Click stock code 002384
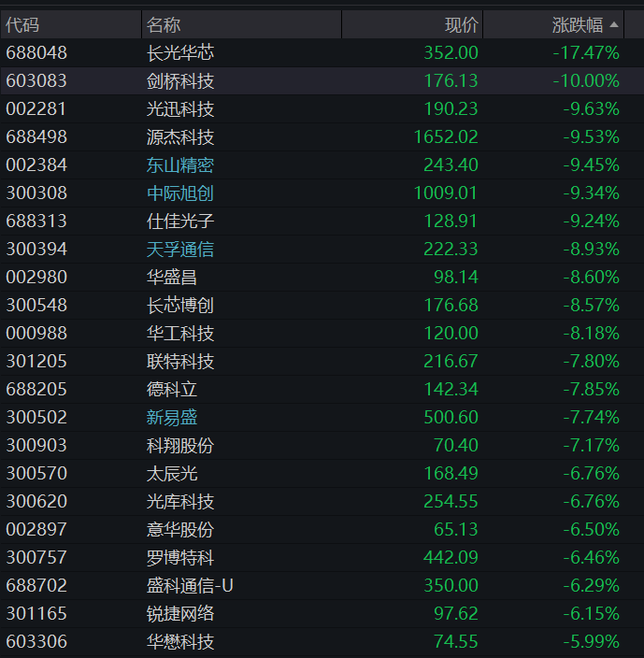This screenshot has width=644, height=658. coord(36,164)
